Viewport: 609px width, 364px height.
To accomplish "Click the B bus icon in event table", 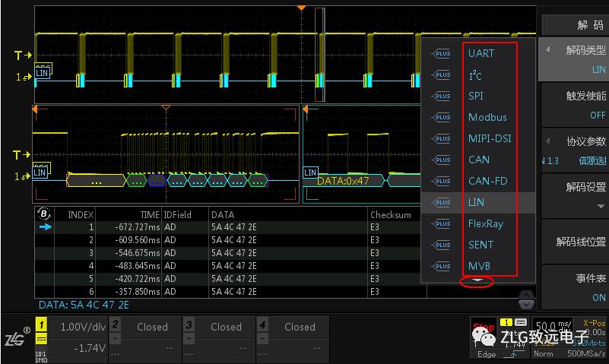I will point(44,214).
